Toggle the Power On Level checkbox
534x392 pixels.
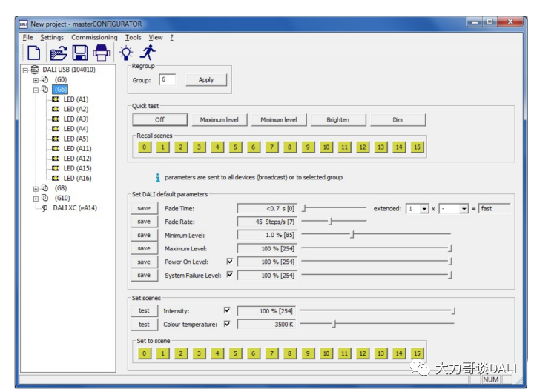[229, 262]
